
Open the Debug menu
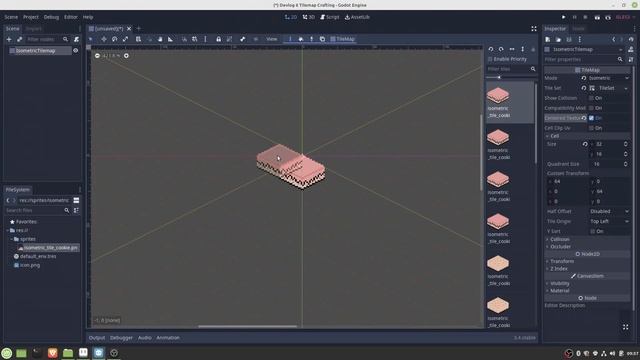[x=51, y=17]
